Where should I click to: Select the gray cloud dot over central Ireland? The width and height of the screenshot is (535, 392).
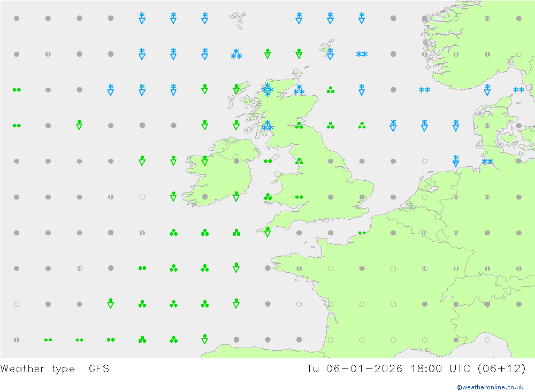coord(236,161)
